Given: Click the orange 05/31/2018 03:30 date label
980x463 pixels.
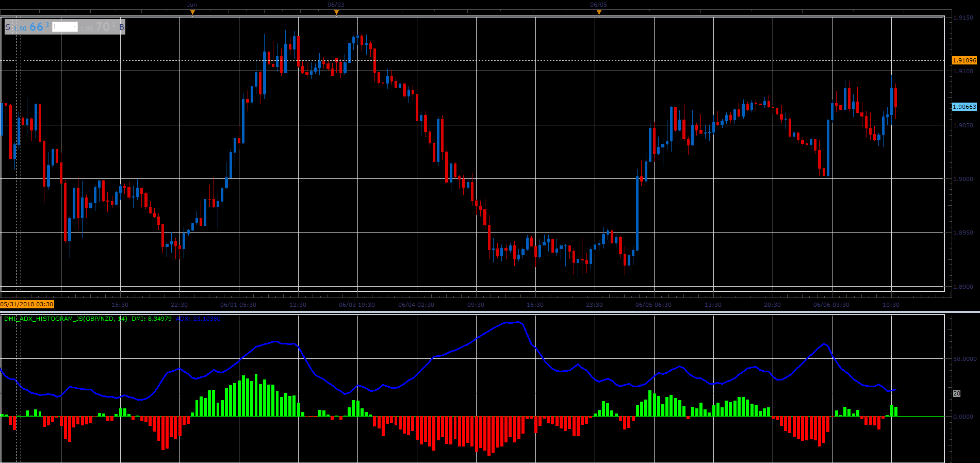Looking at the screenshot, I should click(27, 304).
